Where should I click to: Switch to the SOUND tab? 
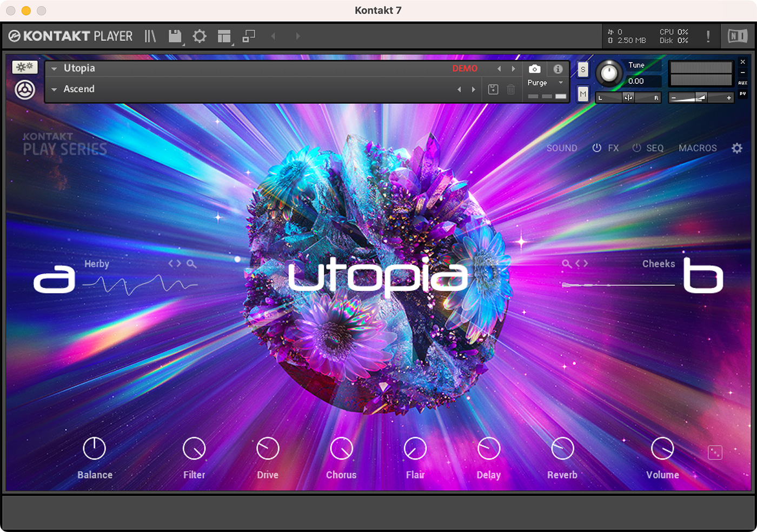point(562,148)
